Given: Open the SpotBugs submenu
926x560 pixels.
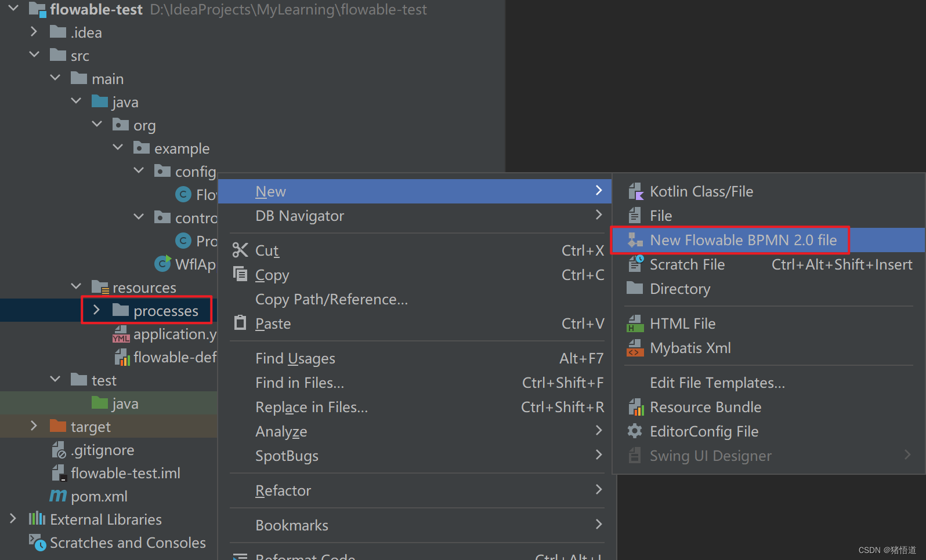Looking at the screenshot, I should coord(415,456).
